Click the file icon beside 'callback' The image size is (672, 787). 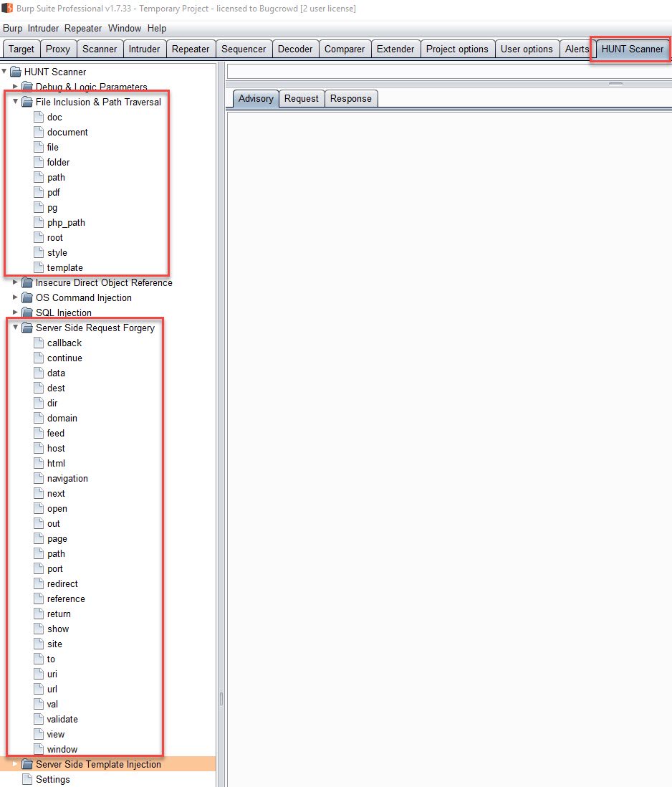[39, 343]
